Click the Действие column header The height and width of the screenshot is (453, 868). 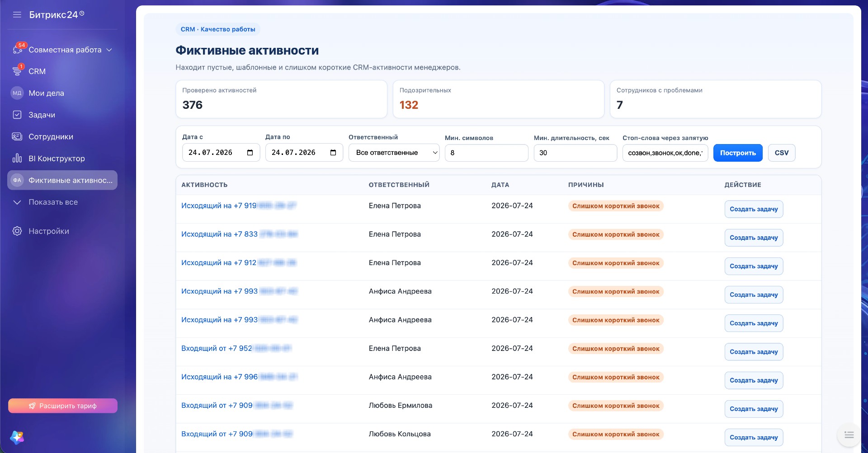click(x=743, y=185)
